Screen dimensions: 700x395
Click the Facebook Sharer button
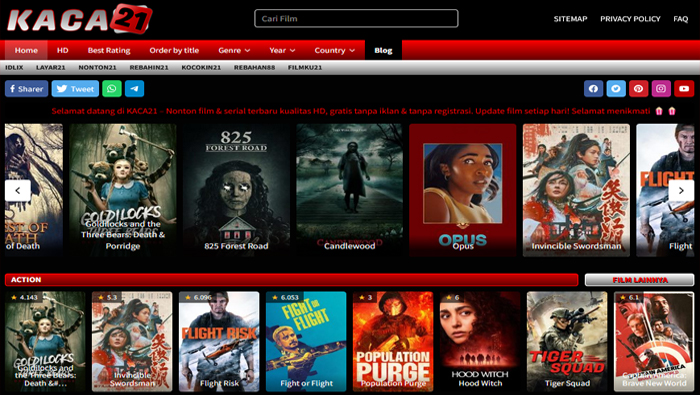pyautogui.click(x=26, y=89)
